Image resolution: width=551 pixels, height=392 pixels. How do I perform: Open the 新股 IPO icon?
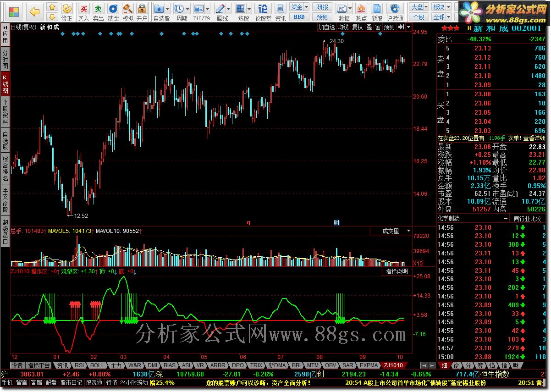(377, 9)
